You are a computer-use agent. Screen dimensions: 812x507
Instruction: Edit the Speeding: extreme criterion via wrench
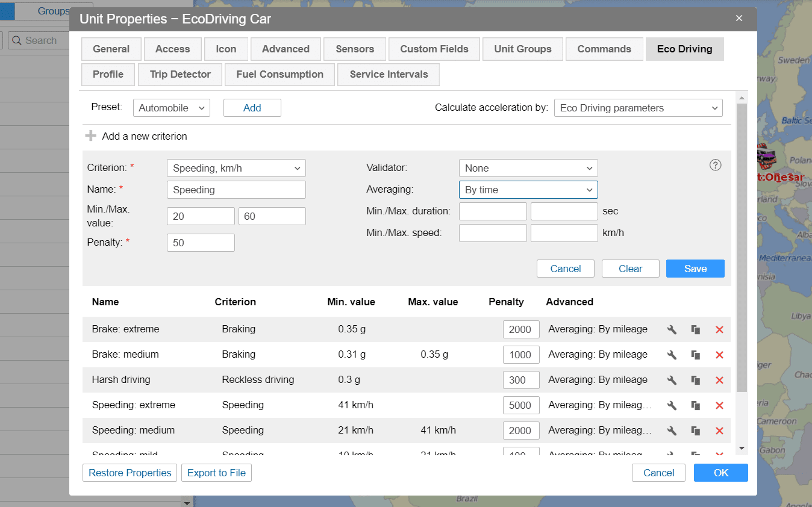[672, 405]
